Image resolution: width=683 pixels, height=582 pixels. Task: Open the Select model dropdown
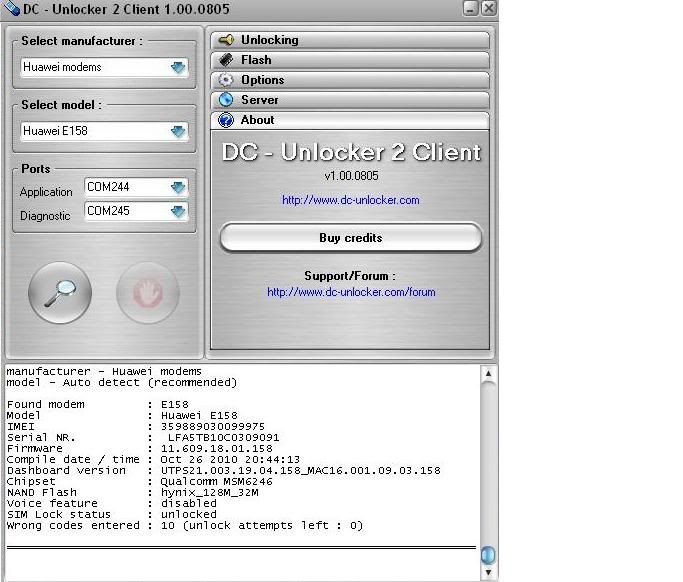(x=178, y=131)
